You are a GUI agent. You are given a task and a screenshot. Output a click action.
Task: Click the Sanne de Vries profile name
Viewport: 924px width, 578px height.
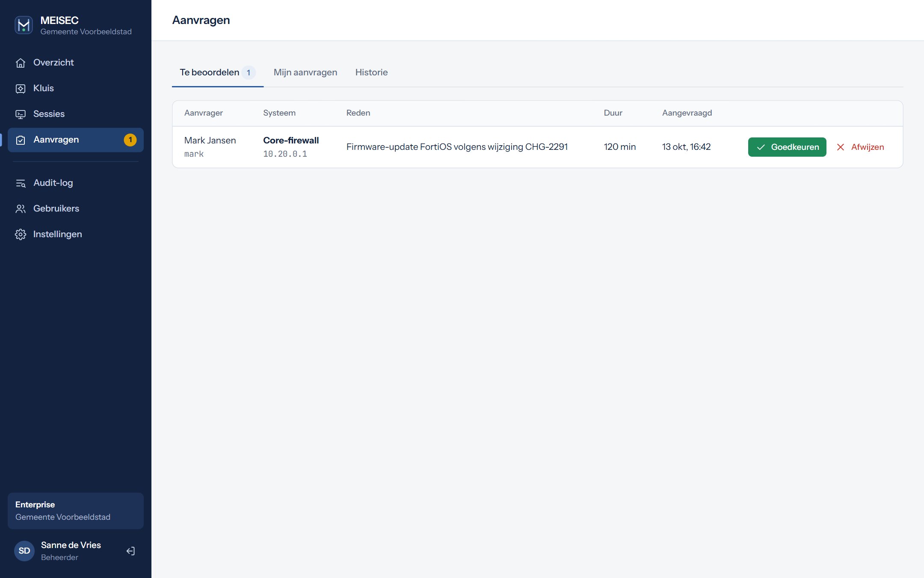coord(71,545)
